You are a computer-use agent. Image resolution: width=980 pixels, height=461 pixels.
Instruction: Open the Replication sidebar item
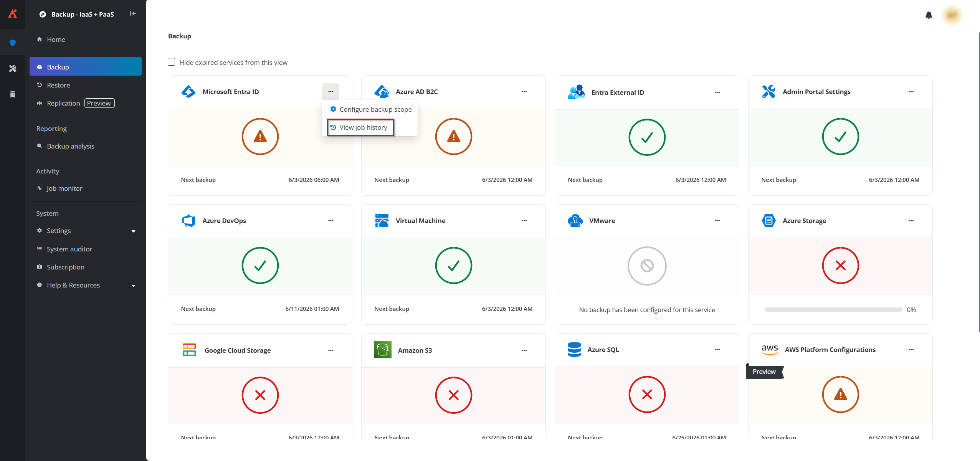pos(86,103)
